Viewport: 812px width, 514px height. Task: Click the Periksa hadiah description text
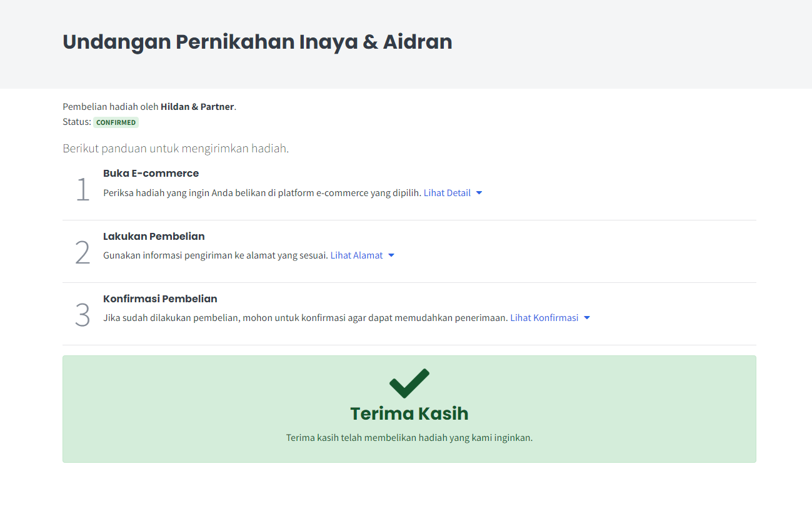262,193
